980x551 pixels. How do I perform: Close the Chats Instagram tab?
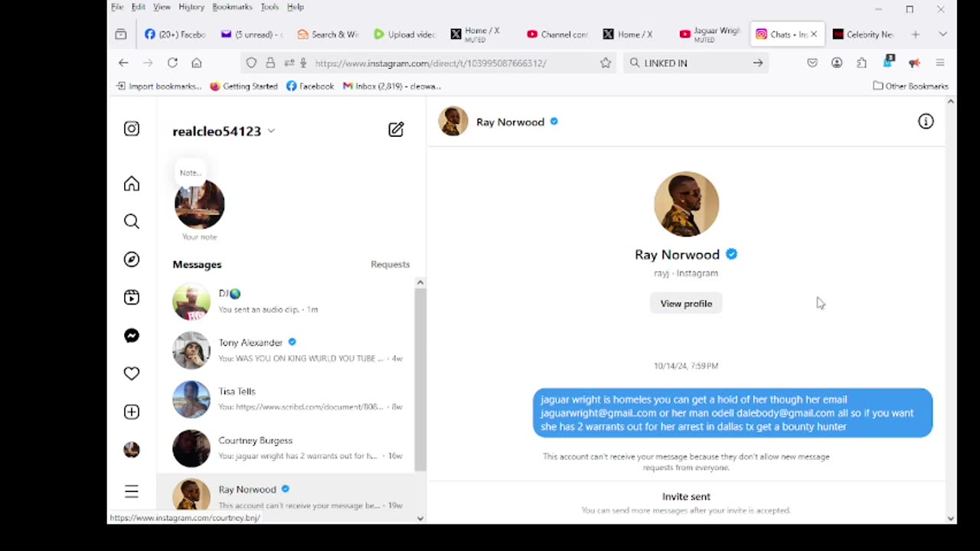[814, 34]
